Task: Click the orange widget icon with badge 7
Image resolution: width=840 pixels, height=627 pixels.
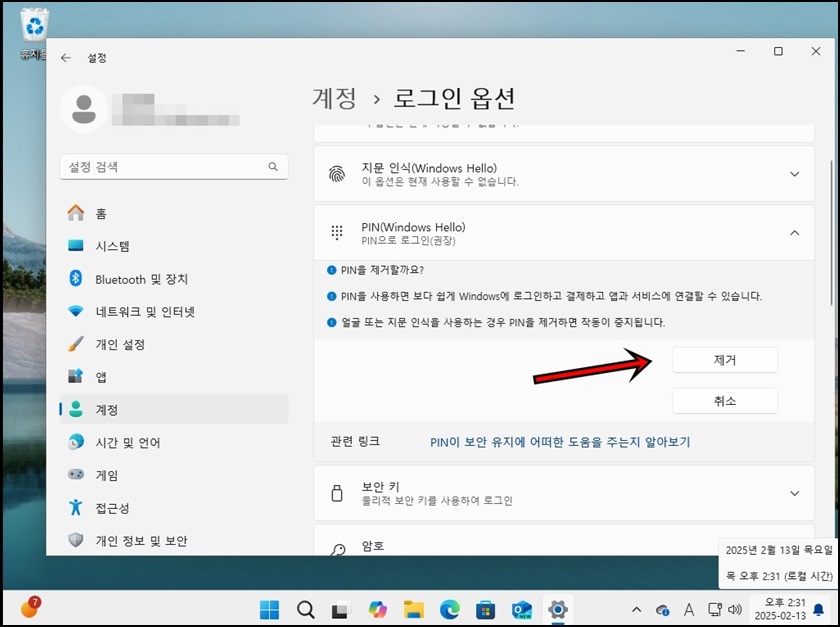Action: tap(31, 608)
